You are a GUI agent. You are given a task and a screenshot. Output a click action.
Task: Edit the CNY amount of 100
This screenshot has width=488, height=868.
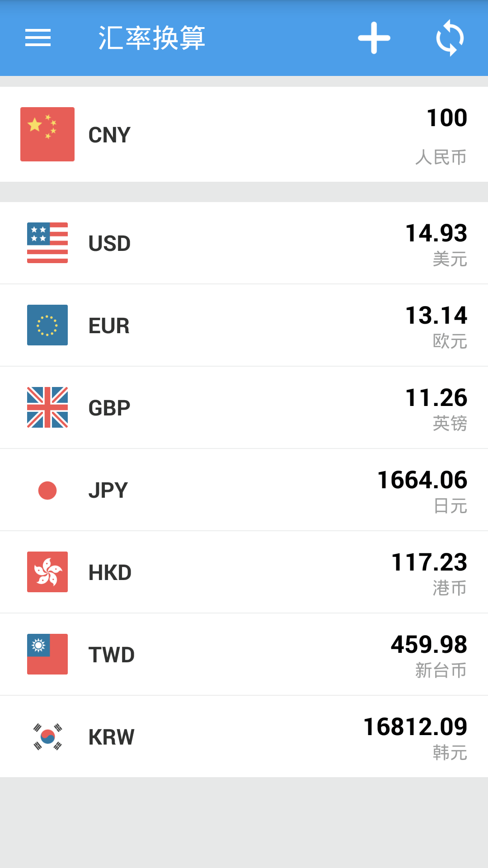pyautogui.click(x=446, y=118)
